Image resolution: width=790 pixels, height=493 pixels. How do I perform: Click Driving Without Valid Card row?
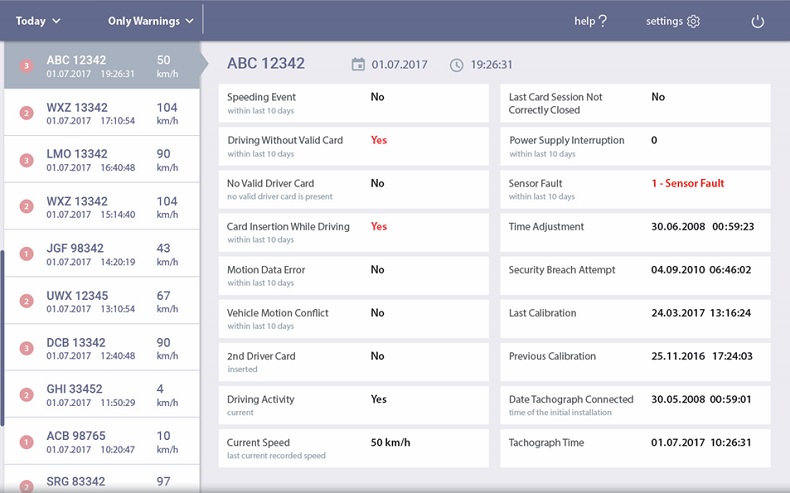pyautogui.click(x=355, y=146)
